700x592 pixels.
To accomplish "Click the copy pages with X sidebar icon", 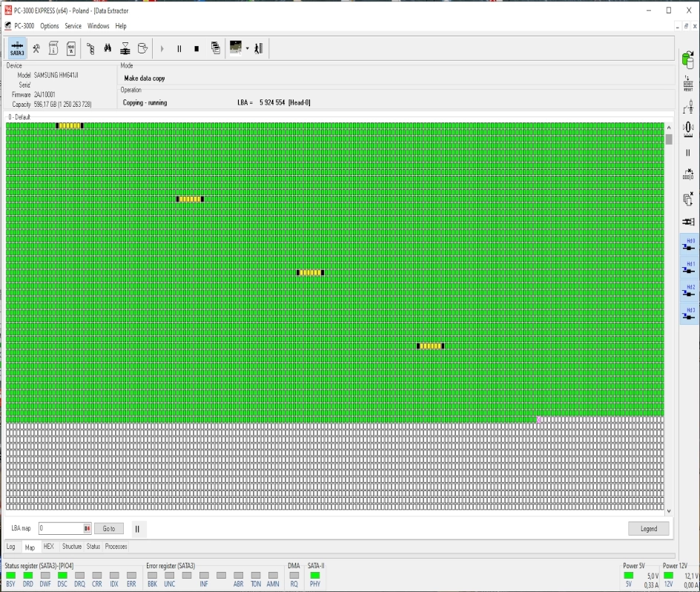I will tap(688, 199).
